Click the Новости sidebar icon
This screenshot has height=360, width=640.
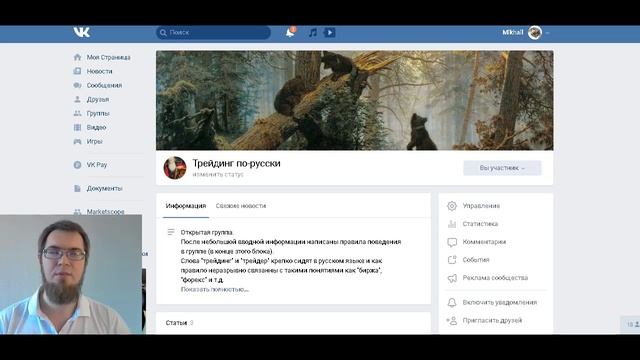[78, 71]
